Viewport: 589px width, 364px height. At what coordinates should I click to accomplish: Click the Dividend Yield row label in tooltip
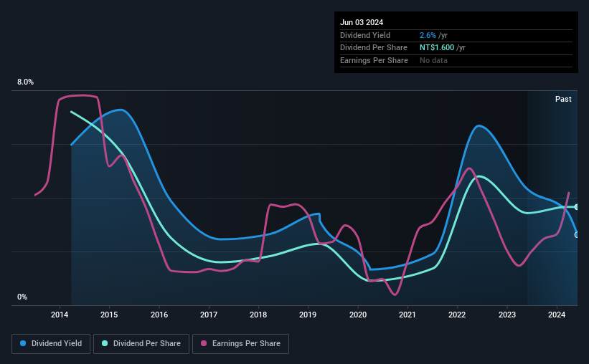pos(365,35)
